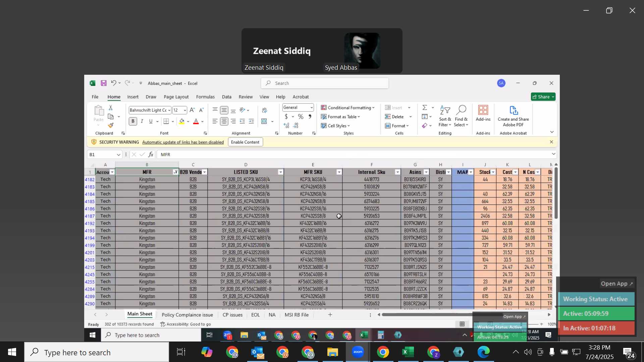Click the Undo arrow icon
Viewport: 644px width, 362px height.
pos(113,83)
